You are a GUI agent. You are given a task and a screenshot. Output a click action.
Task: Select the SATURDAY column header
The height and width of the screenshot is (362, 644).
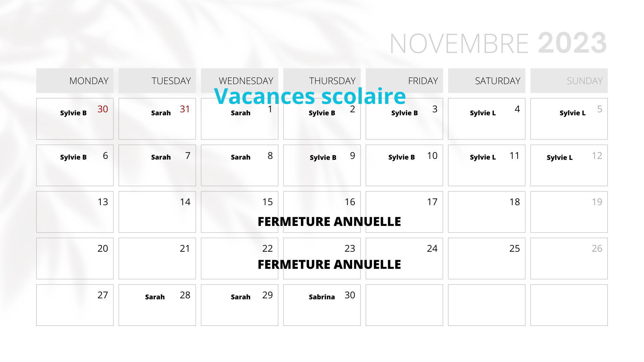pyautogui.click(x=487, y=81)
